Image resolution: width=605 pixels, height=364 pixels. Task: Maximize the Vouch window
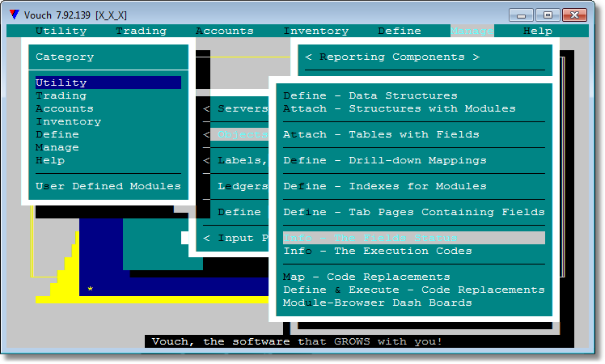[x=548, y=15]
